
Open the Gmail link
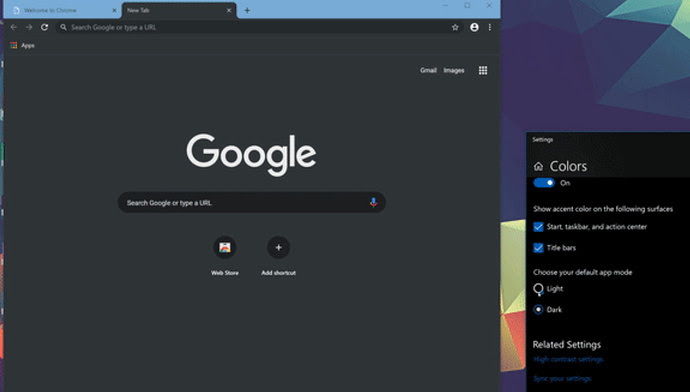click(428, 70)
